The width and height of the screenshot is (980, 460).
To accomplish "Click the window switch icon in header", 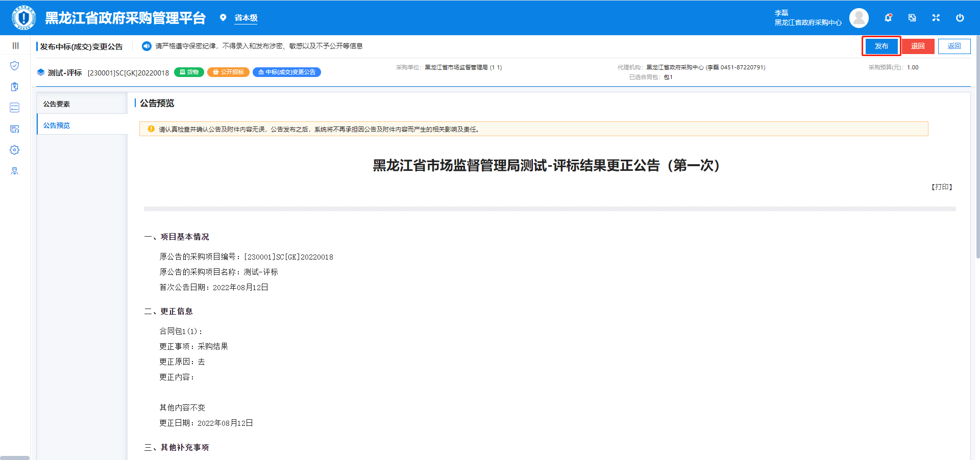I will [912, 18].
